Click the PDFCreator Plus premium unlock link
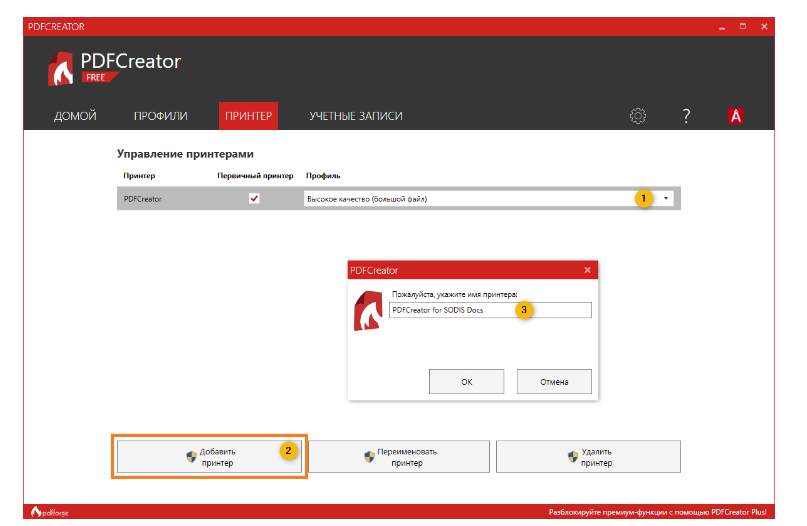This screenshot has height=526, width=807. [x=657, y=512]
